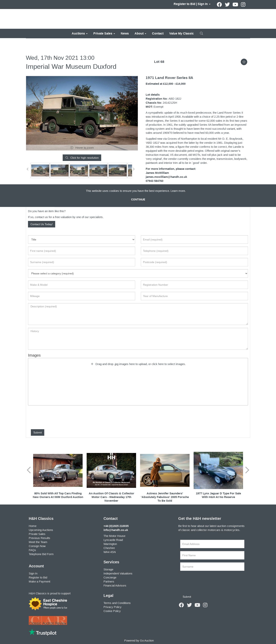This screenshot has height=644, width=276.
Task: Focus the Telephone (required) field
Action: pyautogui.click(x=194, y=251)
